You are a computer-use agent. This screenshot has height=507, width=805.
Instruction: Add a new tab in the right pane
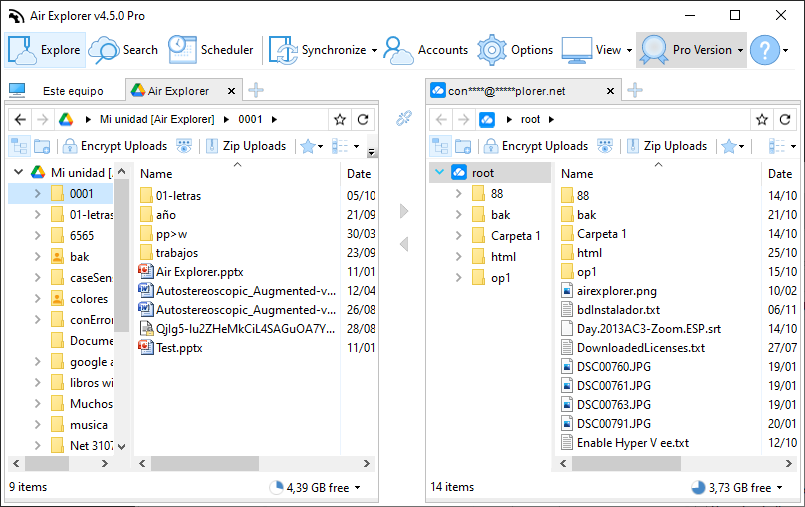(x=635, y=90)
